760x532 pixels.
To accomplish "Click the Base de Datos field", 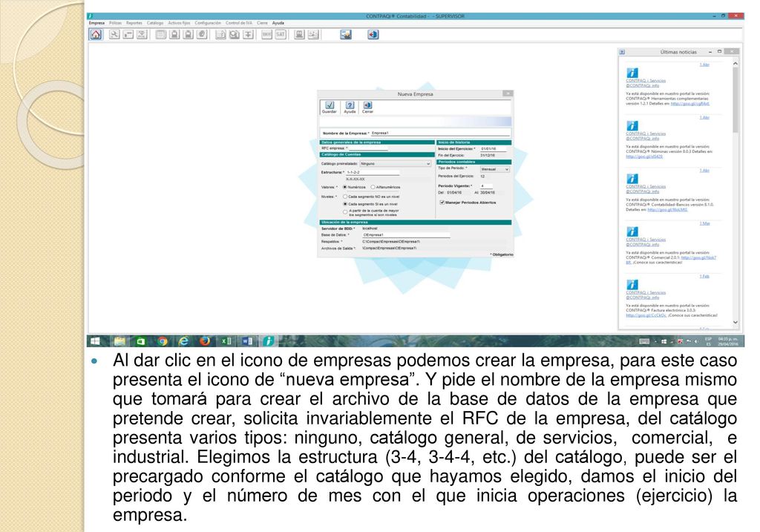I will [x=406, y=235].
